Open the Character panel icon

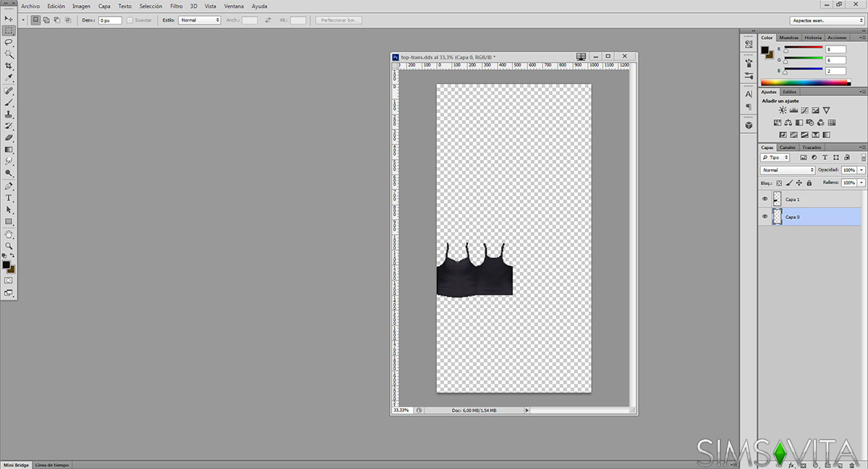coord(749,94)
